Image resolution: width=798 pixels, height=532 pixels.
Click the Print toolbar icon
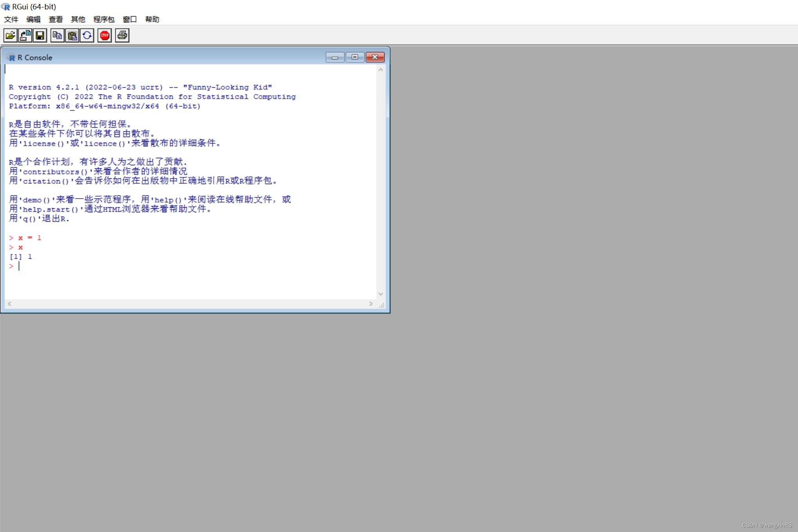click(x=122, y=36)
